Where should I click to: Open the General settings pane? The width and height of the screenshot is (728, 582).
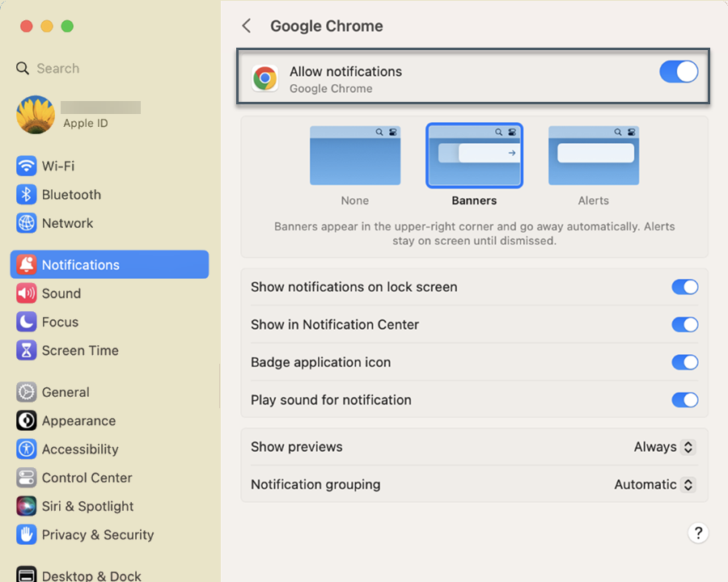point(109,392)
